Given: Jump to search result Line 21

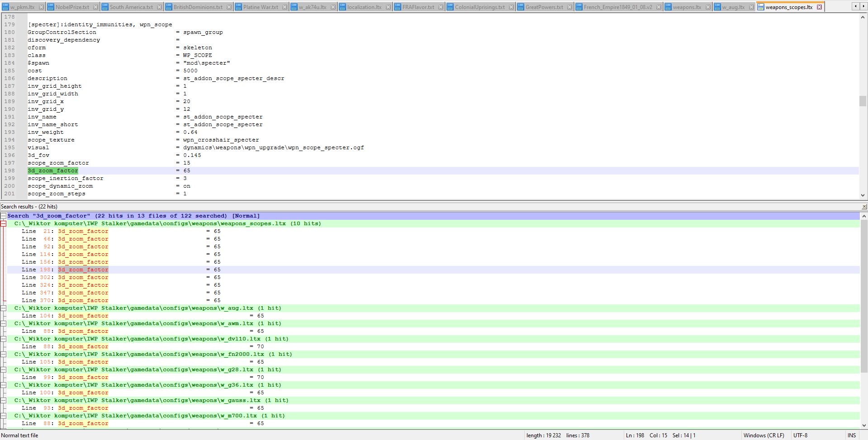Looking at the screenshot, I should (x=433, y=231).
